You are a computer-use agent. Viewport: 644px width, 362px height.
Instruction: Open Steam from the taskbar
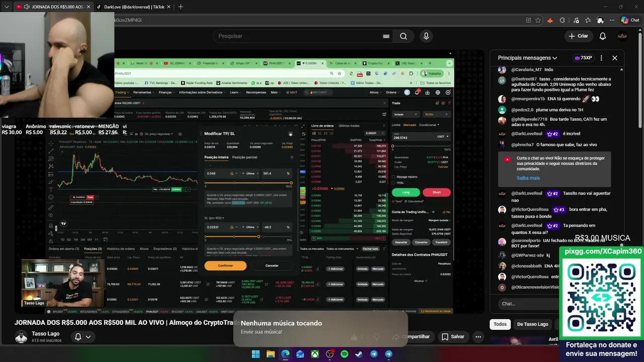(359, 354)
